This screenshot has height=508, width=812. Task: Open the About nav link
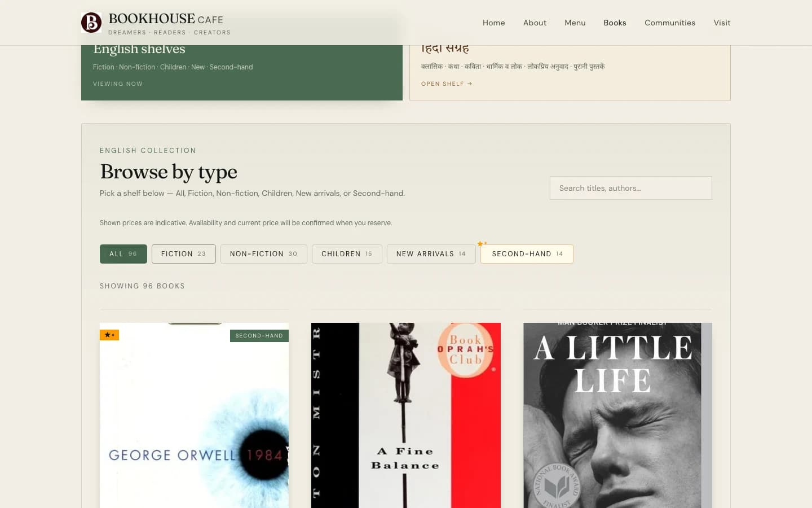pyautogui.click(x=535, y=23)
